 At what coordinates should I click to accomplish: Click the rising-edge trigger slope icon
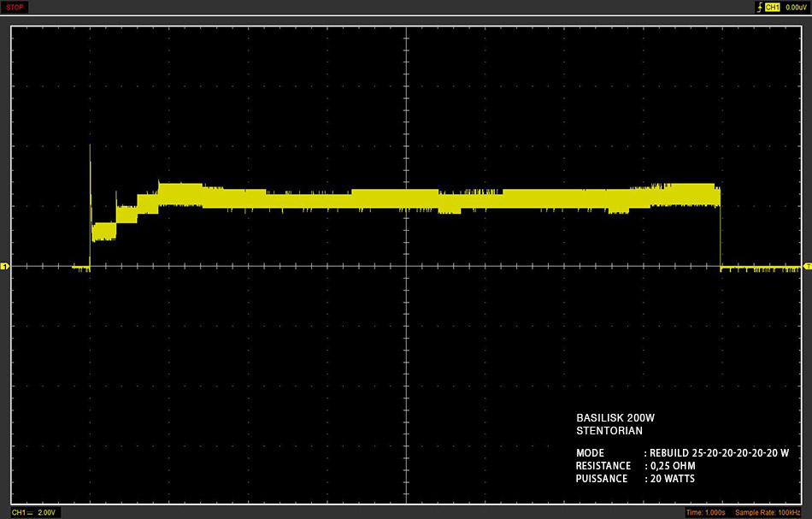coord(759,7)
